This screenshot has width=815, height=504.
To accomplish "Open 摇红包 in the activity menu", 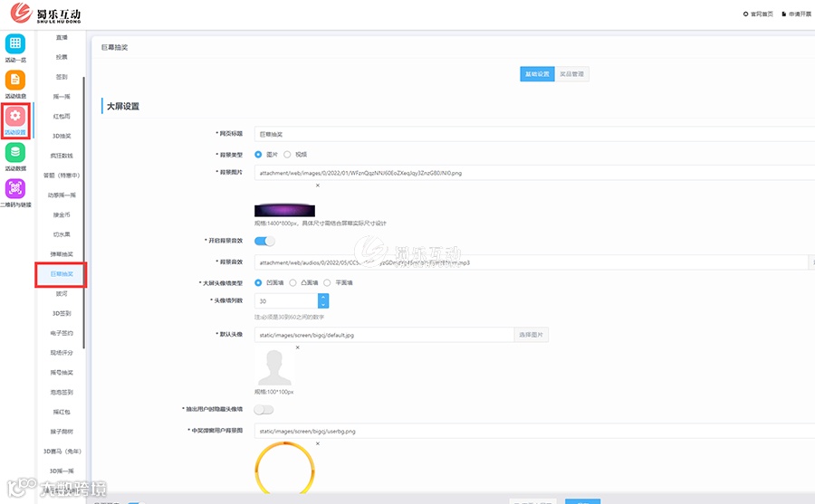I will click(x=62, y=412).
